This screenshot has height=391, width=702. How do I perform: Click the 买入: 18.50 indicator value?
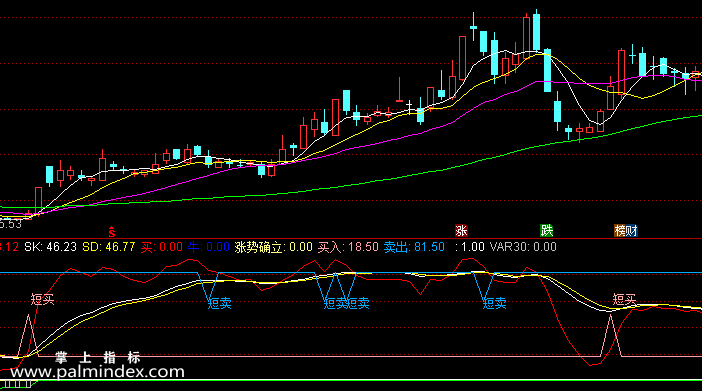(x=348, y=247)
